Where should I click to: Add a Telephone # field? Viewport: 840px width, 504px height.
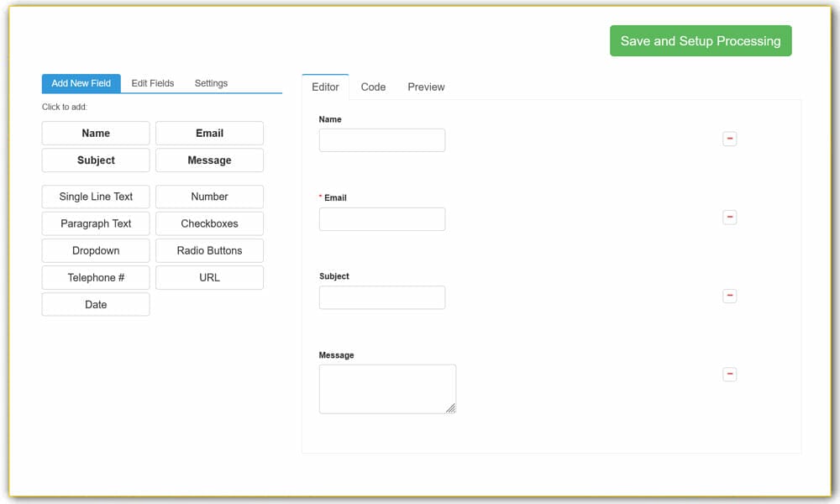click(95, 277)
